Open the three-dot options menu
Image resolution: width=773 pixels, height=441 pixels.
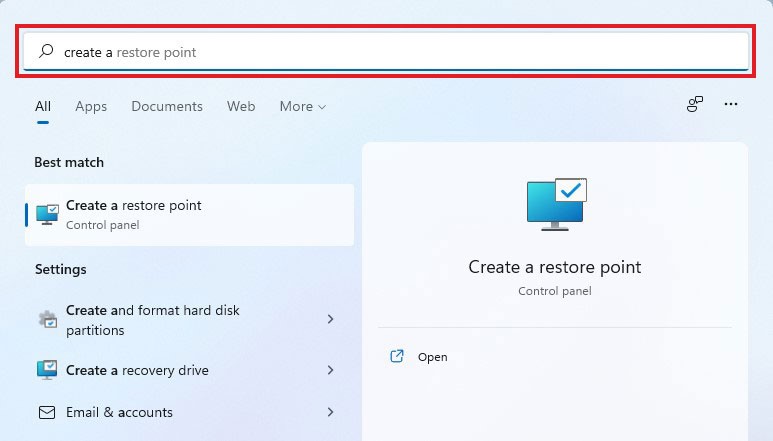click(x=731, y=104)
